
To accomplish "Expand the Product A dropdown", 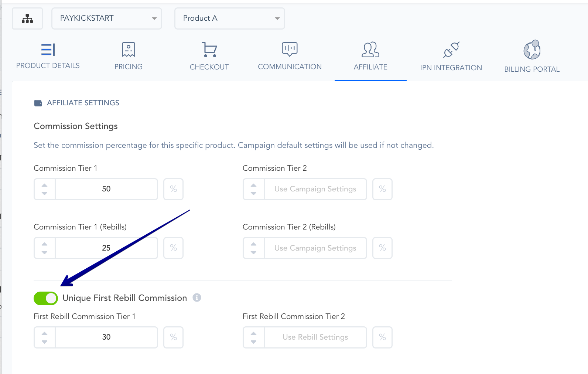I will (x=230, y=18).
